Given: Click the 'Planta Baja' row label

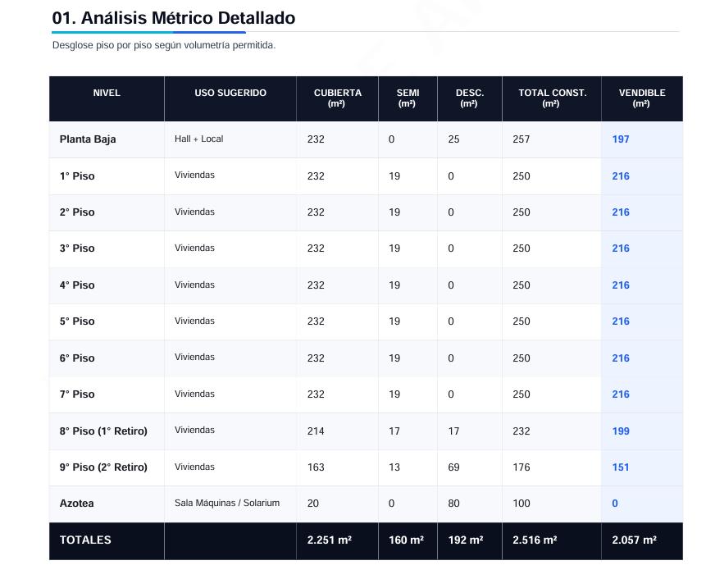Looking at the screenshot, I should pyautogui.click(x=88, y=139).
